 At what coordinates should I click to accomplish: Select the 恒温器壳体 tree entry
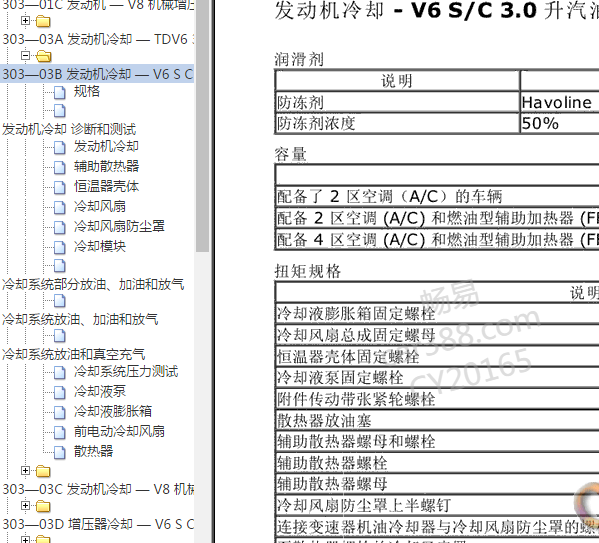point(106,186)
